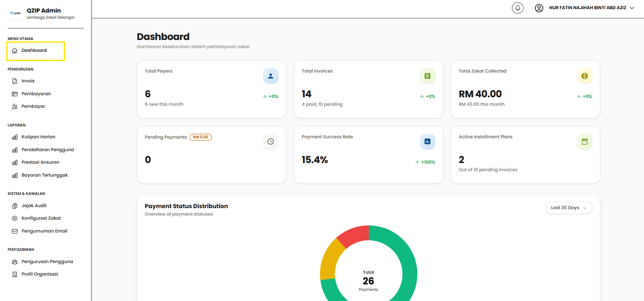Click the Pending Payments clock icon
The height and width of the screenshot is (301, 644).
270,142
